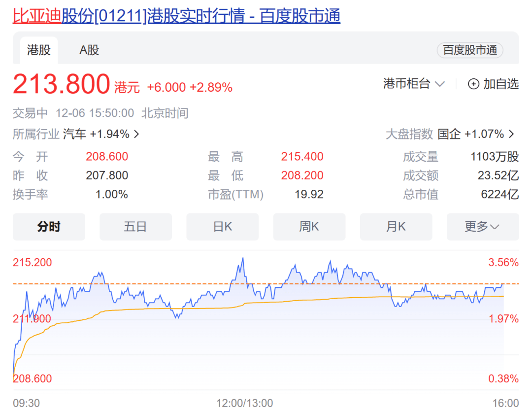Select the 周K chart tab

[x=309, y=226]
